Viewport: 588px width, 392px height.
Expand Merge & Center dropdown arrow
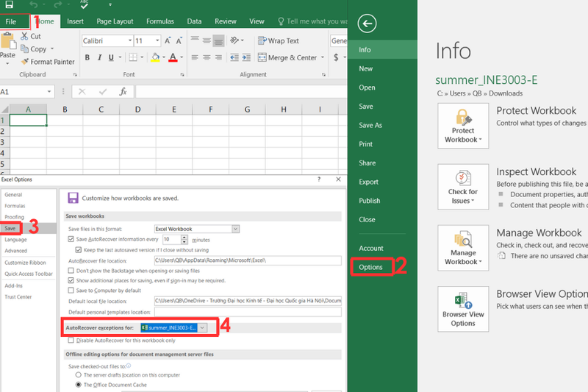(x=323, y=57)
